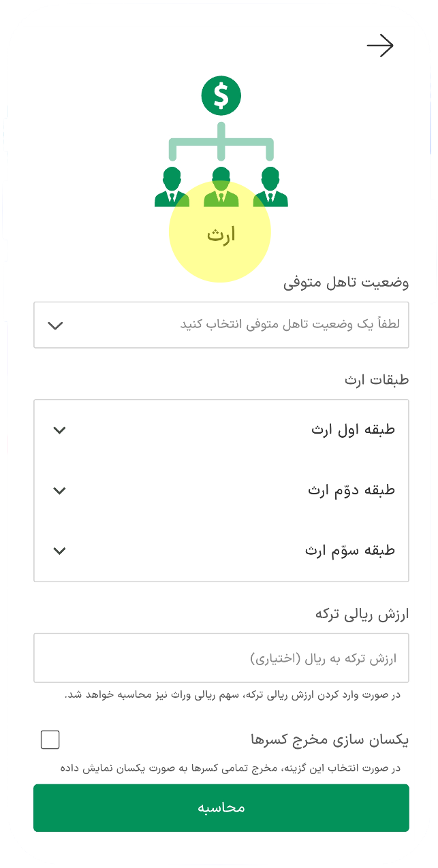Click the ارث title text

point(221,235)
